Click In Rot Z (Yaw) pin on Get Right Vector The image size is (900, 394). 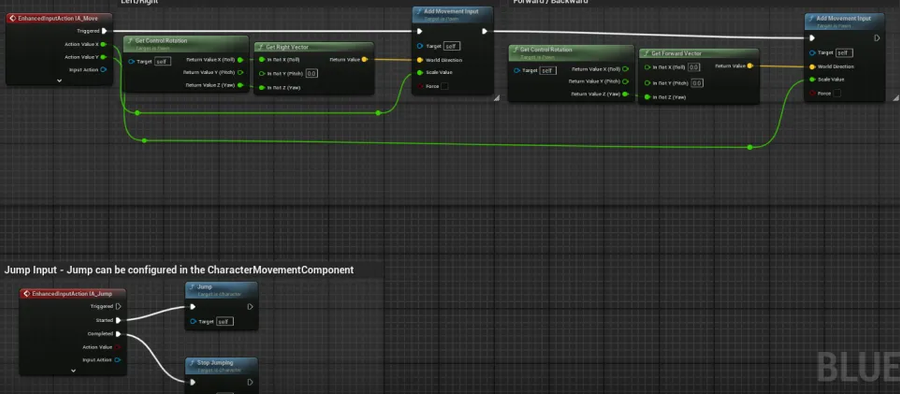click(x=262, y=88)
